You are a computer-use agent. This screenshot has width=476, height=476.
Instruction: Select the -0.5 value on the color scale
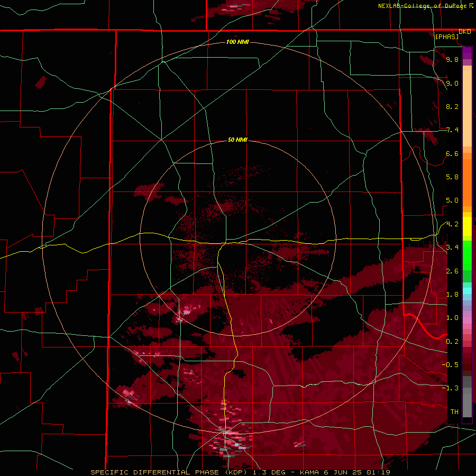click(x=450, y=364)
